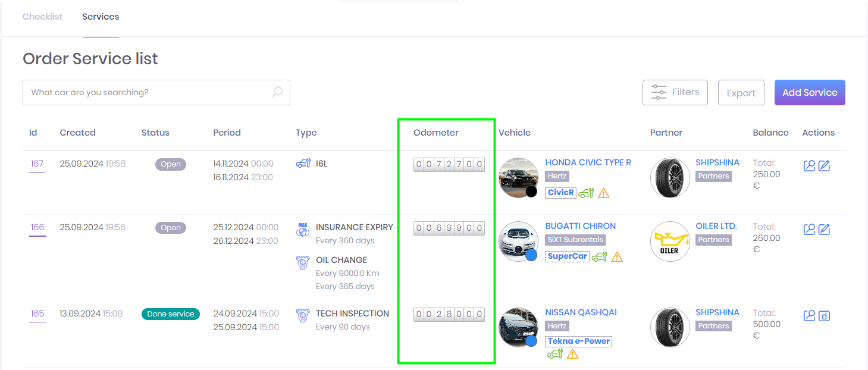This screenshot has height=370, width=868.
Task: Click the Bugatti Chiron vehicle thumbnail
Action: [518, 241]
